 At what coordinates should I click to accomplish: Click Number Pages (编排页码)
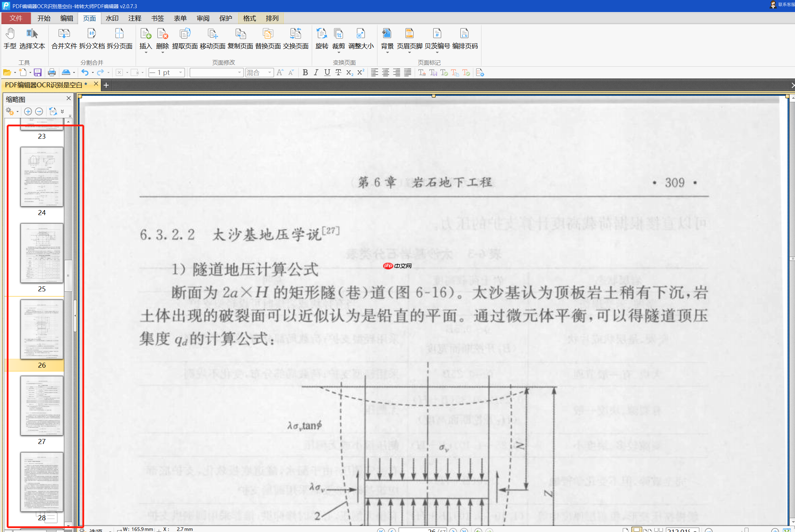(465, 39)
